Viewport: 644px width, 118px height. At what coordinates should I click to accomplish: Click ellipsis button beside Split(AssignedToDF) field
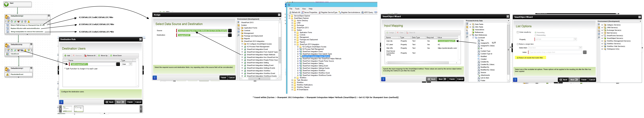pos(118,64)
